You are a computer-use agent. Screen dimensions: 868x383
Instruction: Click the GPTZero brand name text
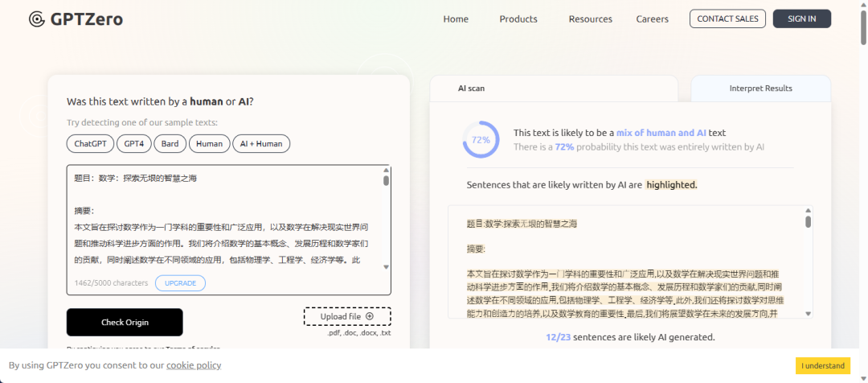(86, 19)
